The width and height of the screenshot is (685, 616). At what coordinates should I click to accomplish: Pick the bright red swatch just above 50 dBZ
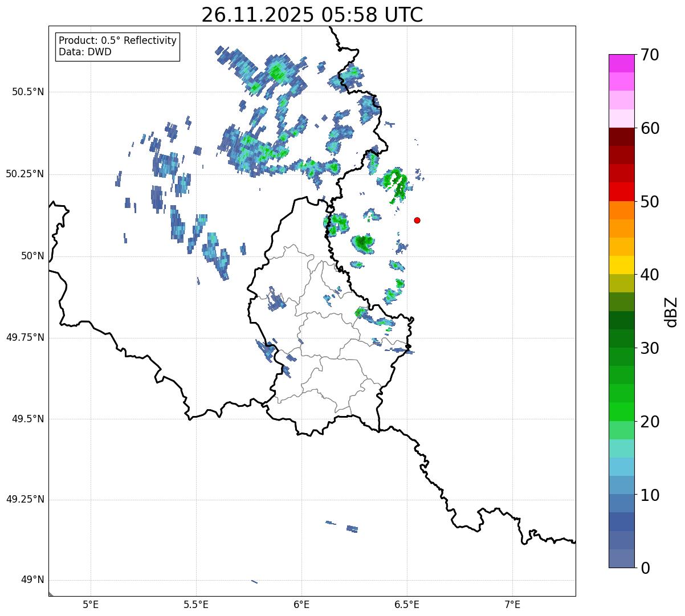(x=622, y=192)
